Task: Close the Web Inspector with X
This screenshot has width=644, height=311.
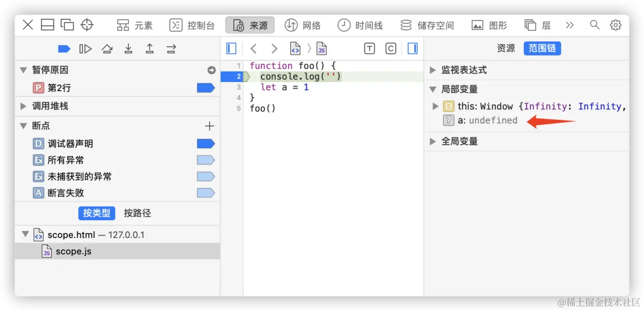Action: click(28, 24)
